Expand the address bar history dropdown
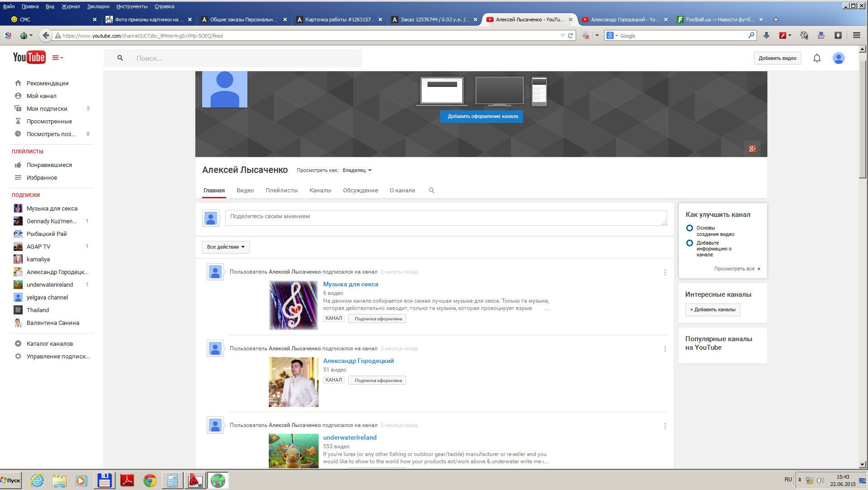This screenshot has height=490, width=868. (563, 35)
